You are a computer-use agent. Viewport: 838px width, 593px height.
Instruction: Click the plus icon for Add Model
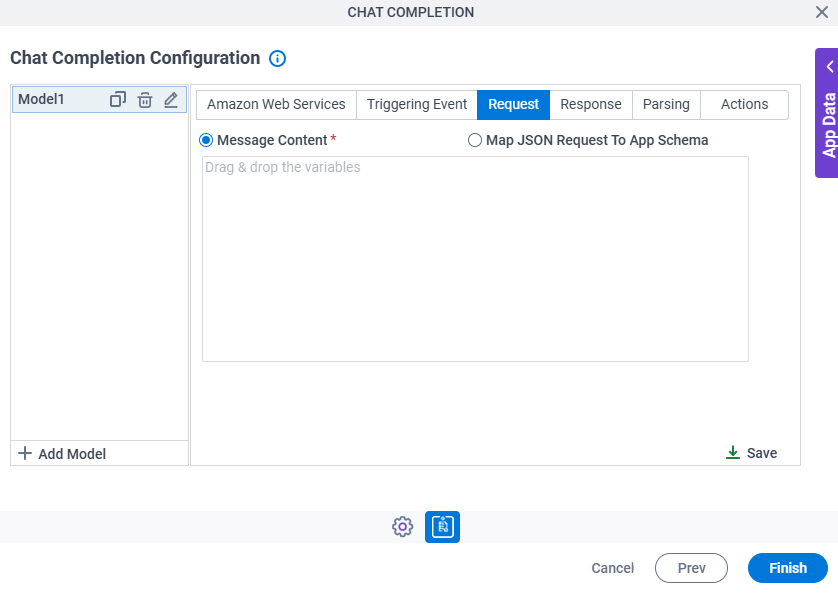pyautogui.click(x=25, y=454)
